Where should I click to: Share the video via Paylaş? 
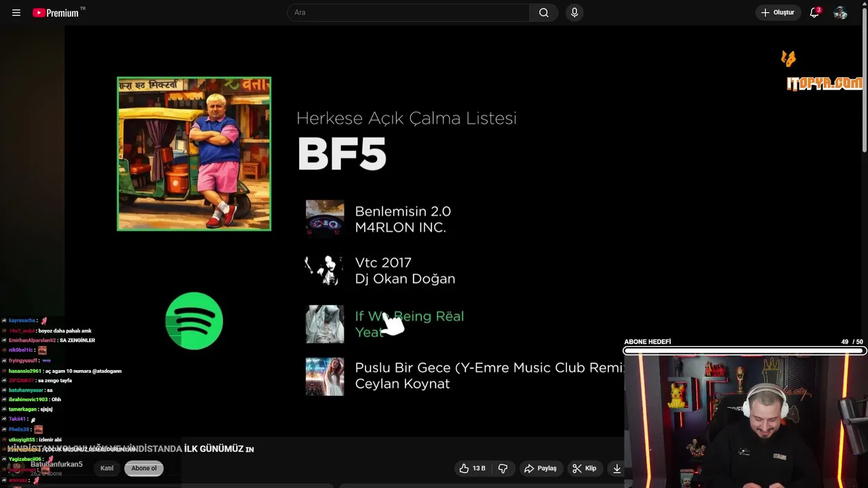coord(540,468)
